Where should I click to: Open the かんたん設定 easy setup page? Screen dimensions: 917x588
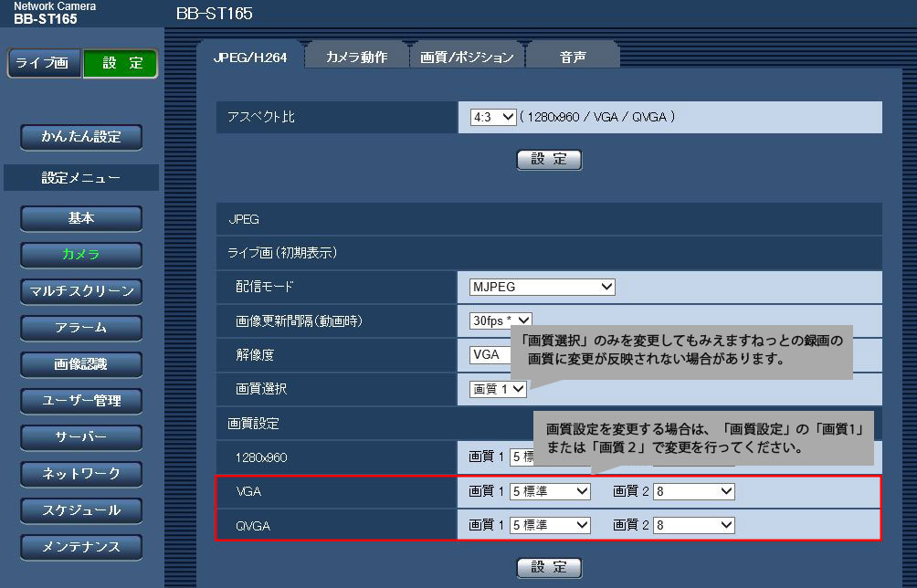[x=81, y=137]
